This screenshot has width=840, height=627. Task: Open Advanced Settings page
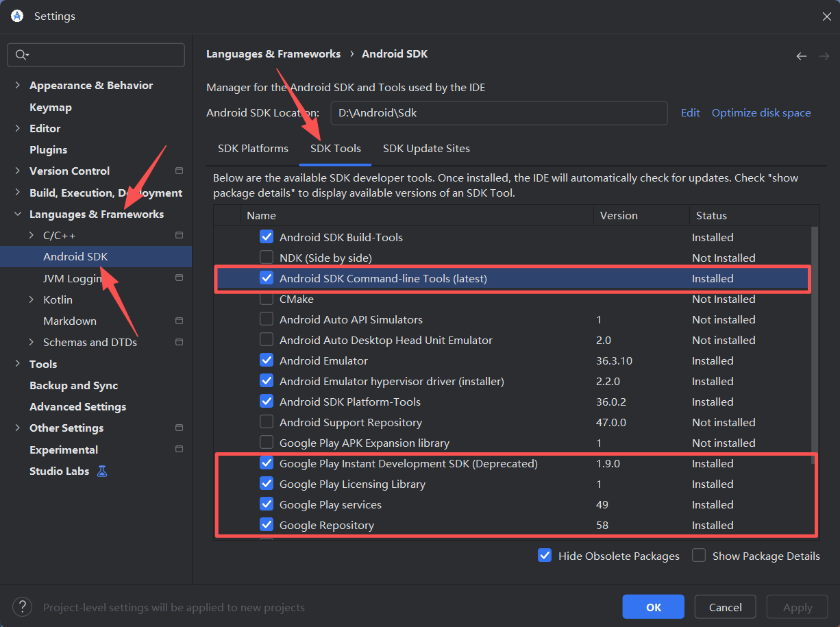(78, 406)
